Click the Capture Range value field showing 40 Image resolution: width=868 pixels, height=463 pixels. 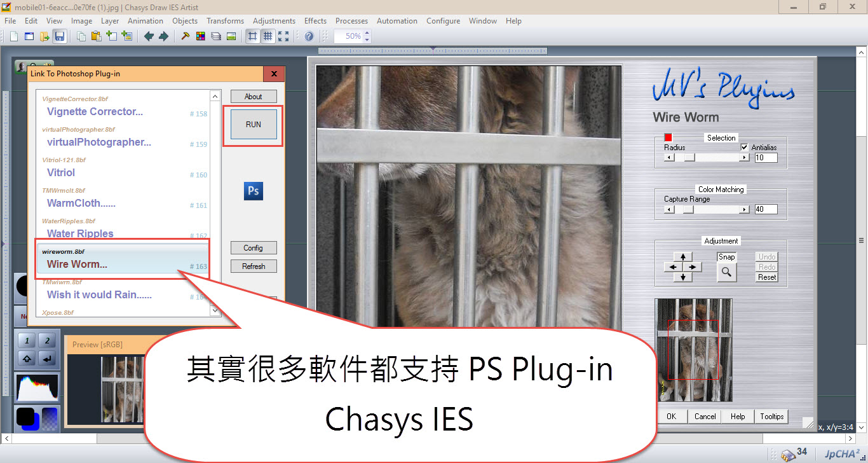pos(766,209)
